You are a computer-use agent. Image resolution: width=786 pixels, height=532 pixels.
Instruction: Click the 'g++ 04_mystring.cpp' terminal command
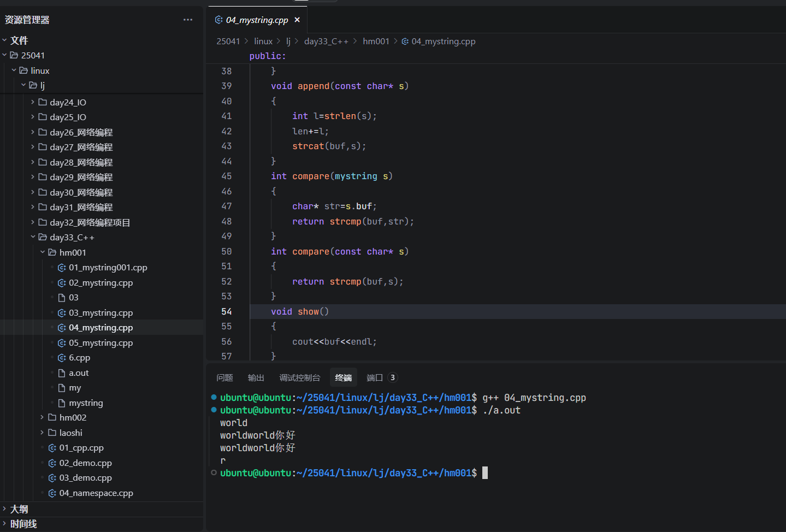coord(534,398)
